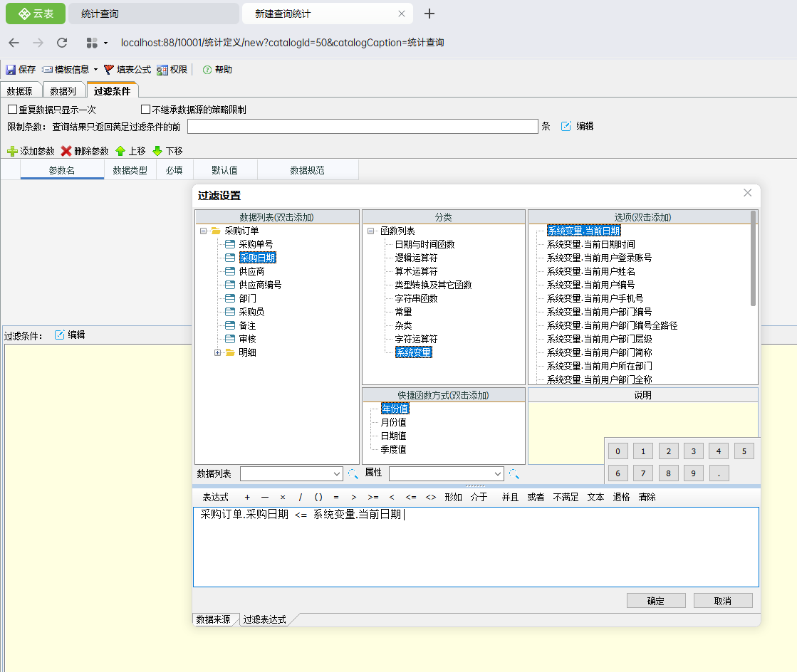Click the green 添加参数 plus icon
Screen dimensions: 797x672
click(x=12, y=151)
